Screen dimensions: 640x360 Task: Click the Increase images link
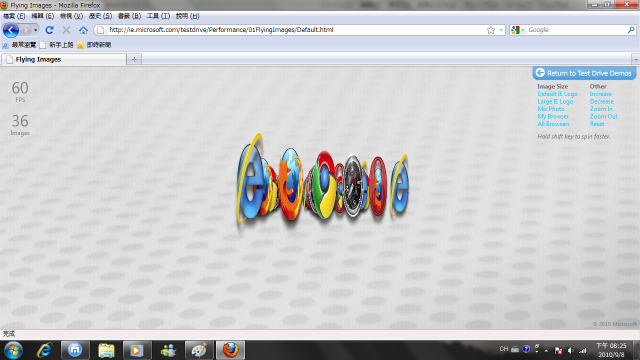point(600,94)
